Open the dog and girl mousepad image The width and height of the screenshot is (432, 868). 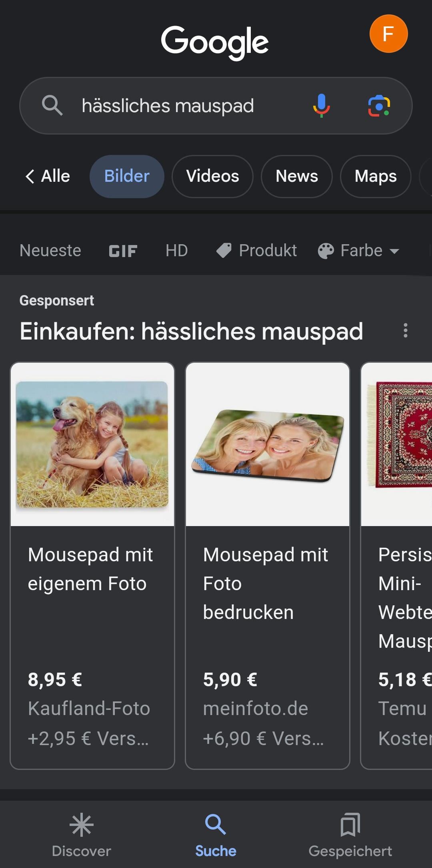[92, 444]
